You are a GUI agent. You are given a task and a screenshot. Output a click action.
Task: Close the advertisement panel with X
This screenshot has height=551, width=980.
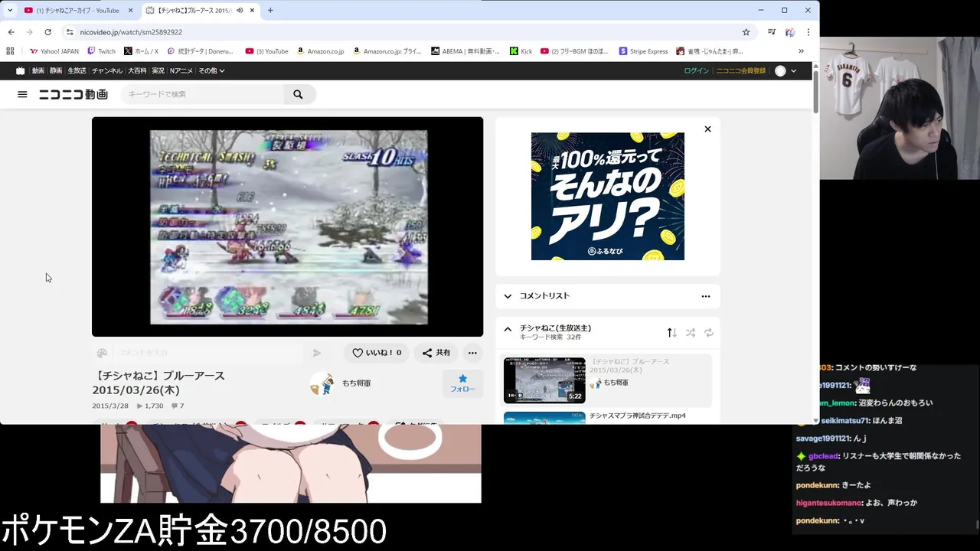click(707, 129)
